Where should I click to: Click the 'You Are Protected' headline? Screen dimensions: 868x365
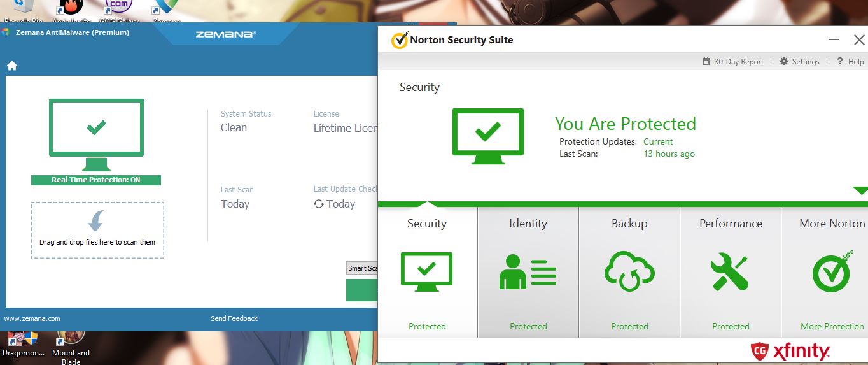(626, 124)
